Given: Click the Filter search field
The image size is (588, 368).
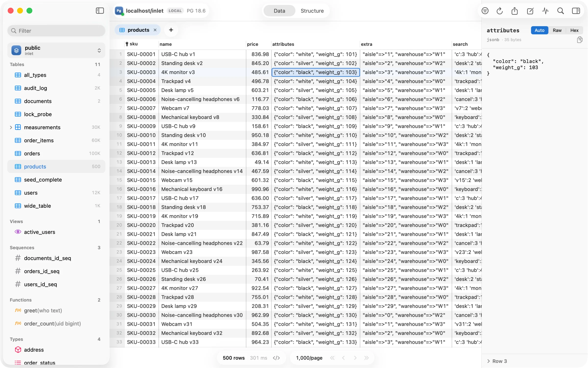Looking at the screenshot, I should pyautogui.click(x=56, y=31).
